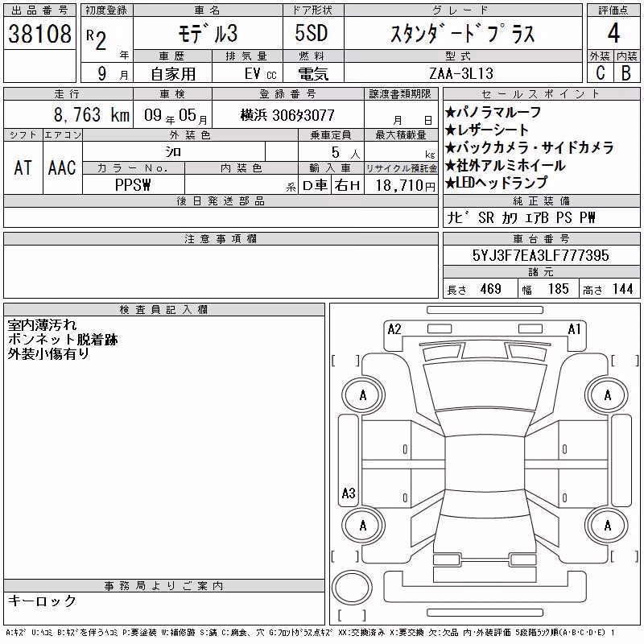Select the exterior color シロ
Screen dimensions: 644x644
173,152
